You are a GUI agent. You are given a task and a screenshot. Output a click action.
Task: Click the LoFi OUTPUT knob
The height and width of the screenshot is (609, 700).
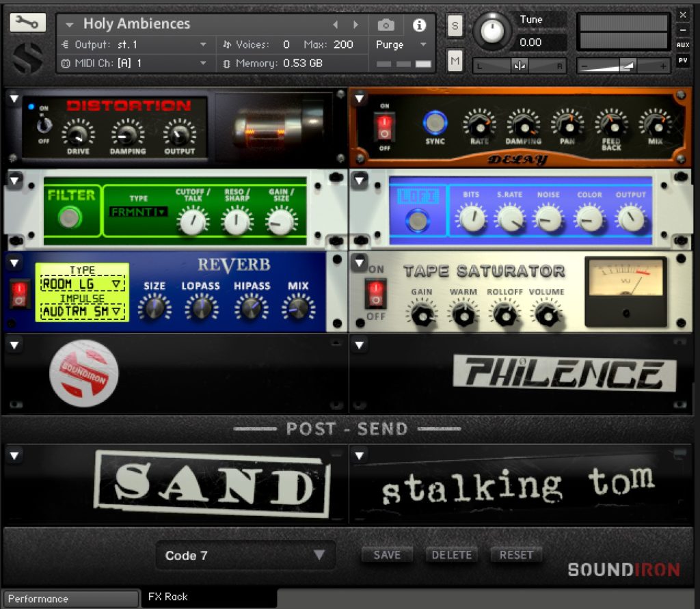(631, 218)
